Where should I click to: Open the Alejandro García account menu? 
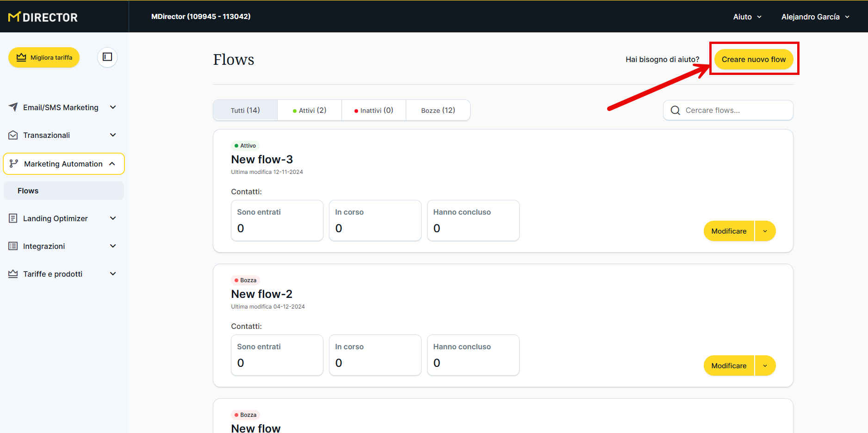point(815,17)
